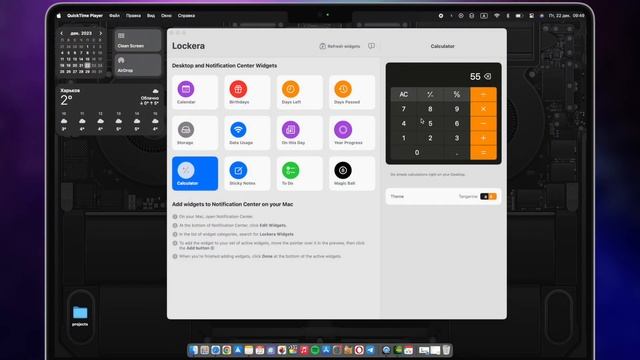
Task: Click the orange plus key
Action: click(x=483, y=138)
